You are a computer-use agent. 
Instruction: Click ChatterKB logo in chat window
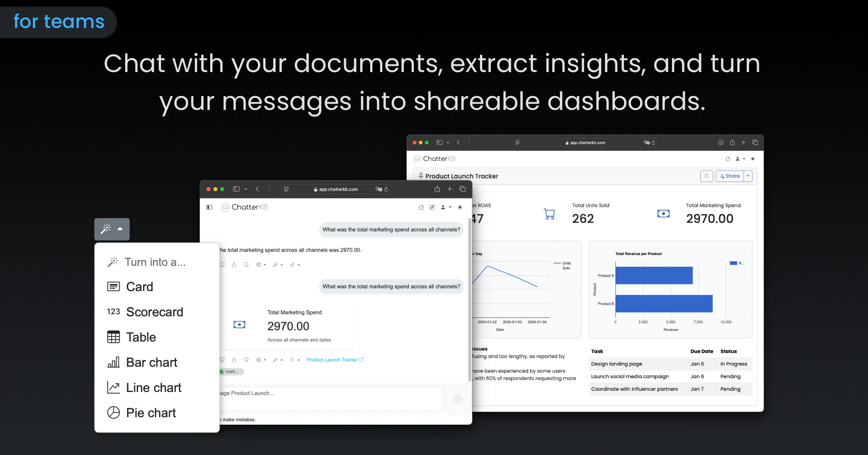point(244,207)
